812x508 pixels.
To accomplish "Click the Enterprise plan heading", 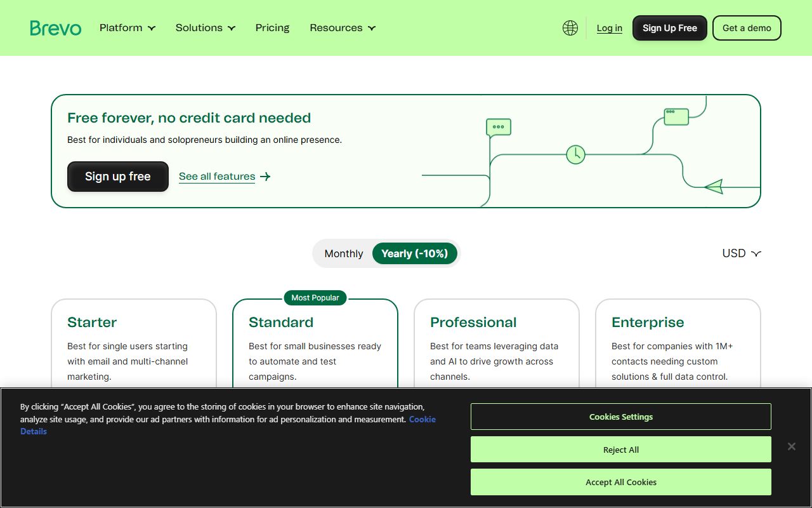I will (x=648, y=322).
